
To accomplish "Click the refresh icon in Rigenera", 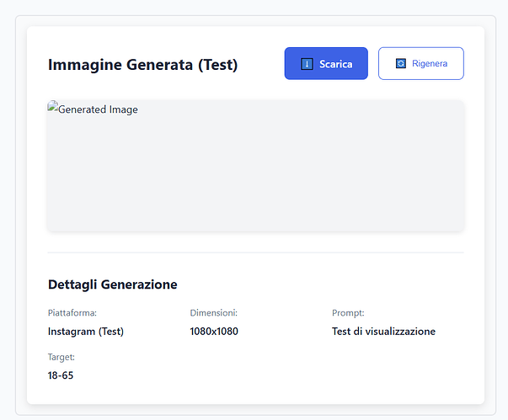I will click(401, 63).
